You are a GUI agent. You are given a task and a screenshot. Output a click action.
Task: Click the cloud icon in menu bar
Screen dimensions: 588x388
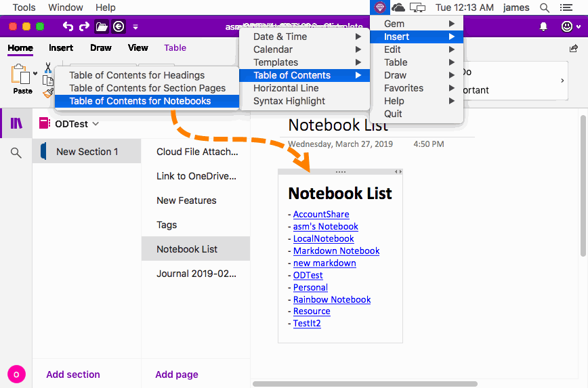[x=398, y=7]
